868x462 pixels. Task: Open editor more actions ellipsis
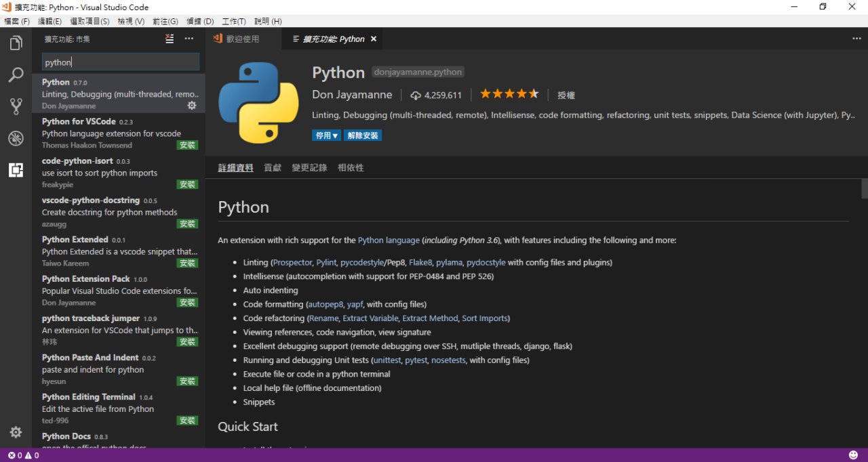(856, 39)
